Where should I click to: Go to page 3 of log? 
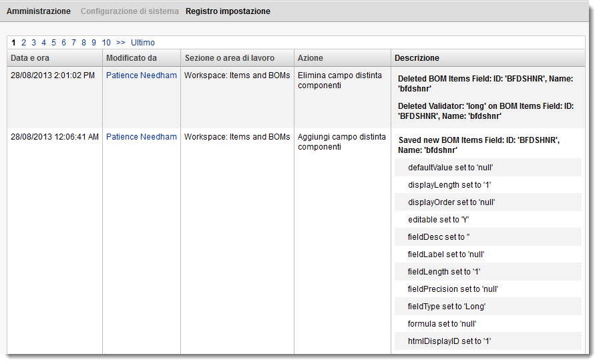pyautogui.click(x=33, y=43)
